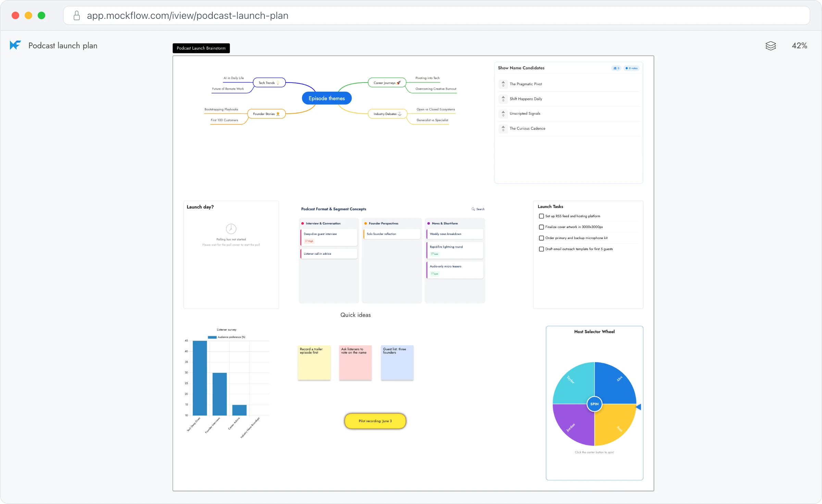Open Search in Podcast Format board
Viewport: 822px width, 504px height.
[478, 209]
